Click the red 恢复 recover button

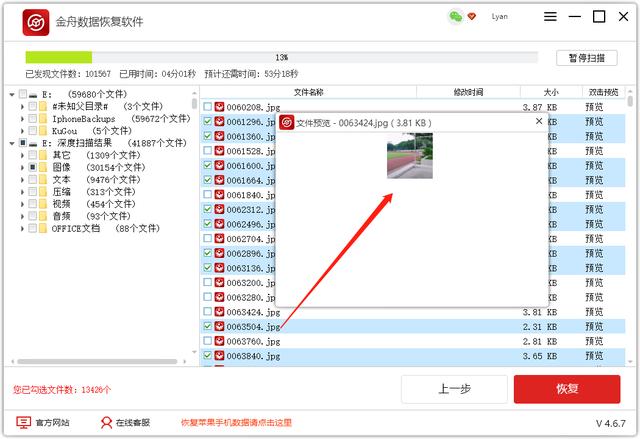[x=566, y=390]
